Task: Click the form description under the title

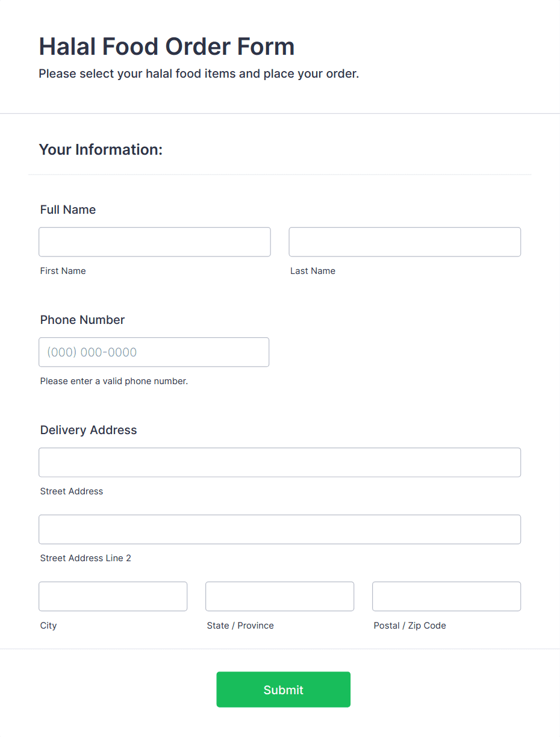Action: (x=199, y=73)
